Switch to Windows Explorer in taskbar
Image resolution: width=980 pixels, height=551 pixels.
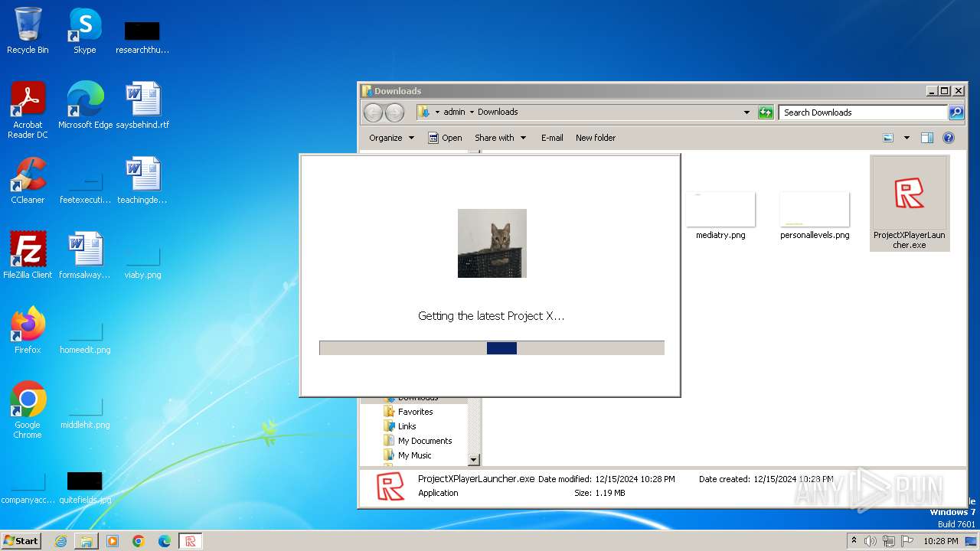(87, 541)
